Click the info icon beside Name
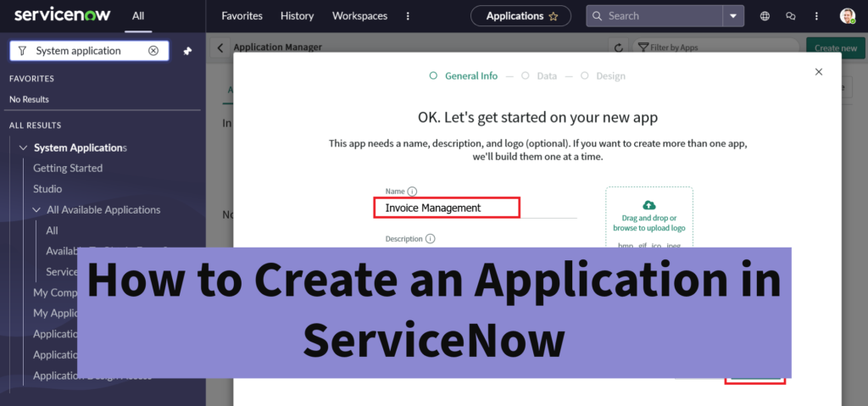Image resolution: width=868 pixels, height=406 pixels. click(x=412, y=191)
